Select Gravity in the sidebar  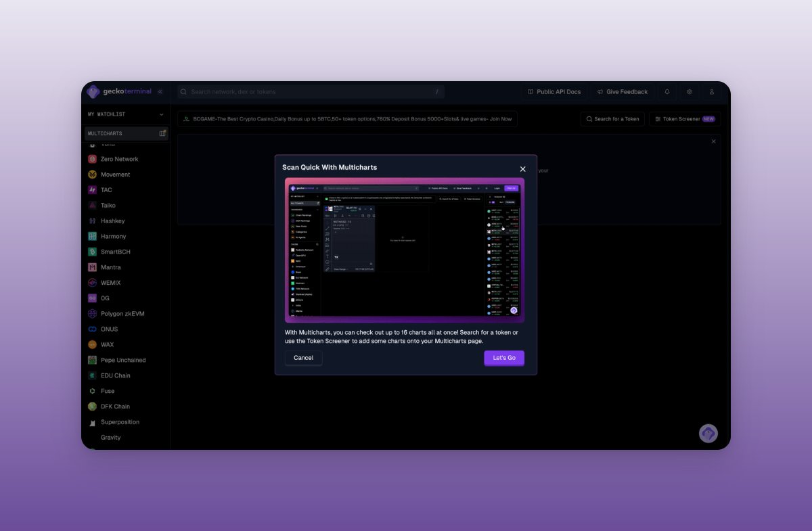[111, 438]
